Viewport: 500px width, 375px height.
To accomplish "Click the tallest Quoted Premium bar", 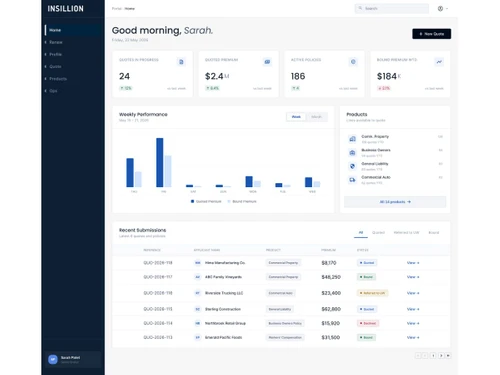I will [x=160, y=162].
